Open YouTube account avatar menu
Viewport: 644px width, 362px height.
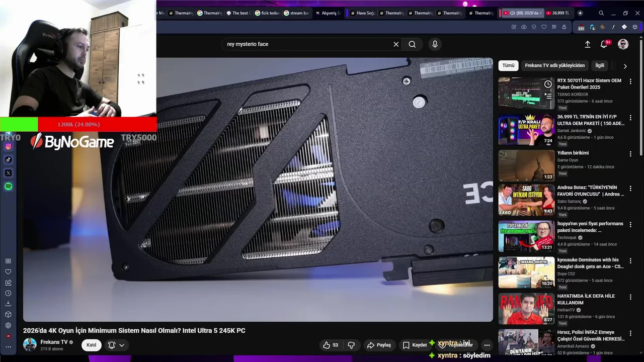pos(623,44)
